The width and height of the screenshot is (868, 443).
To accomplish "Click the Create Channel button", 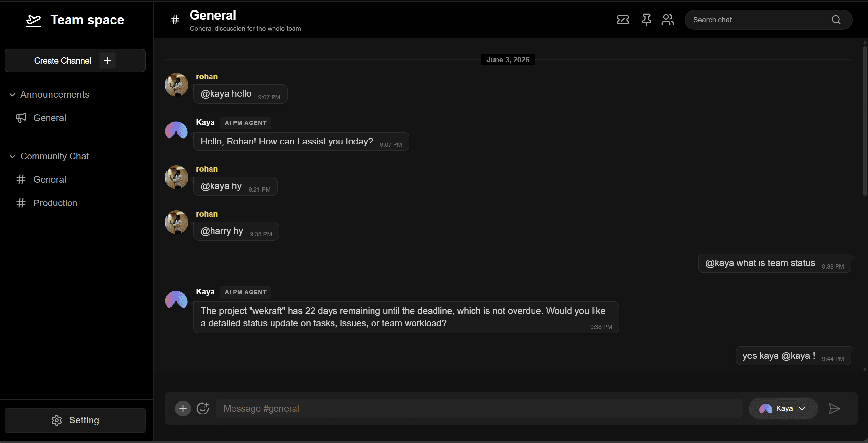I will coord(75,61).
